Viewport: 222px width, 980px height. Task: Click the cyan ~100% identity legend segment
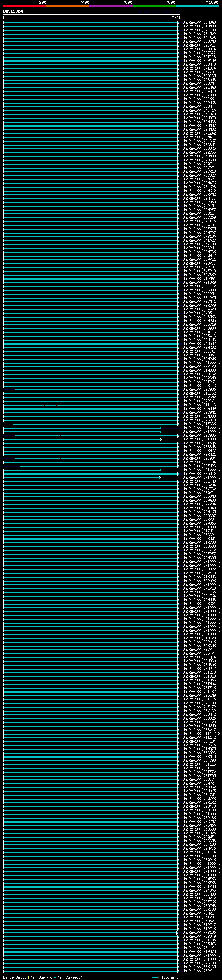click(197, 6)
